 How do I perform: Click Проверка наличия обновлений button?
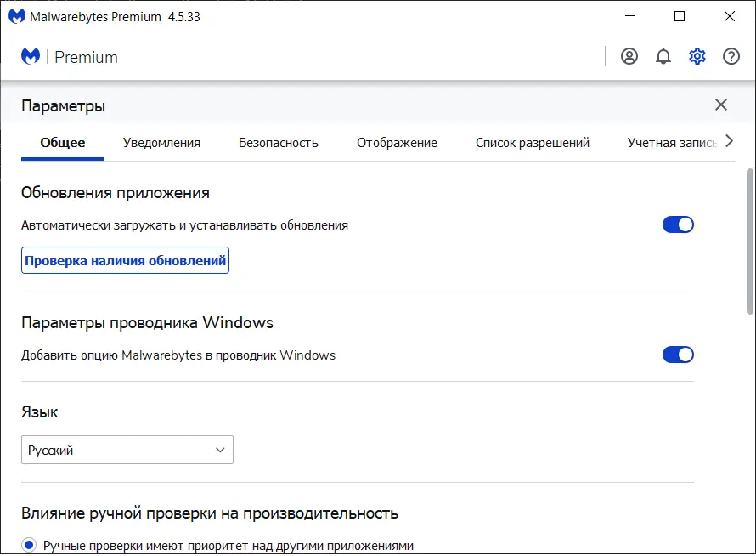[125, 260]
